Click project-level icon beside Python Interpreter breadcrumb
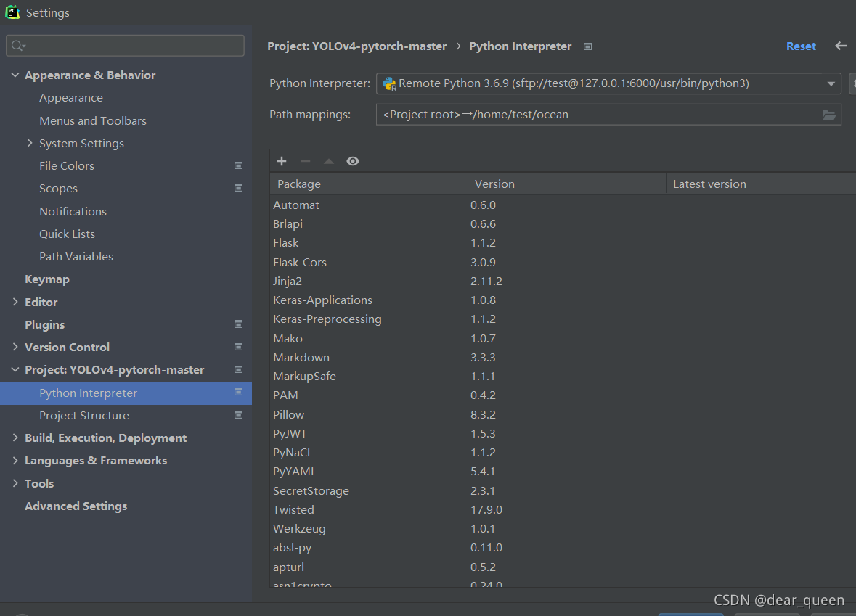 (587, 46)
